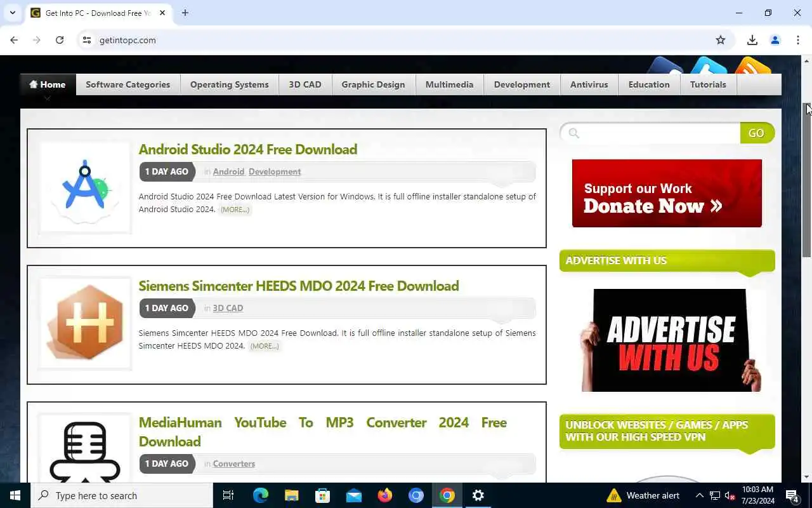Screen dimensions: 812x508
Task: Click the Advertise With Us image
Action: coord(671,340)
